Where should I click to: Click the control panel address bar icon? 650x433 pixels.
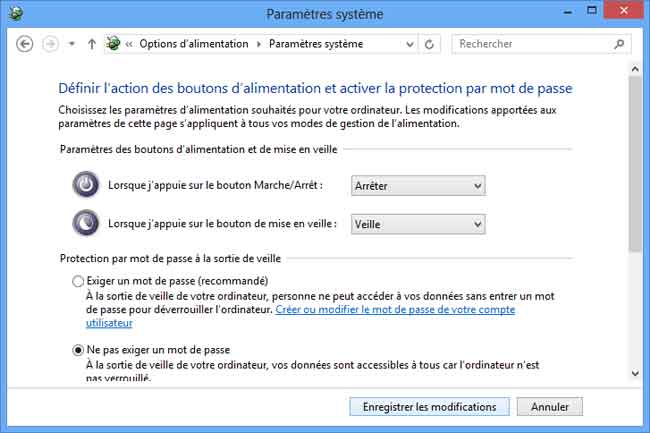coord(114,44)
